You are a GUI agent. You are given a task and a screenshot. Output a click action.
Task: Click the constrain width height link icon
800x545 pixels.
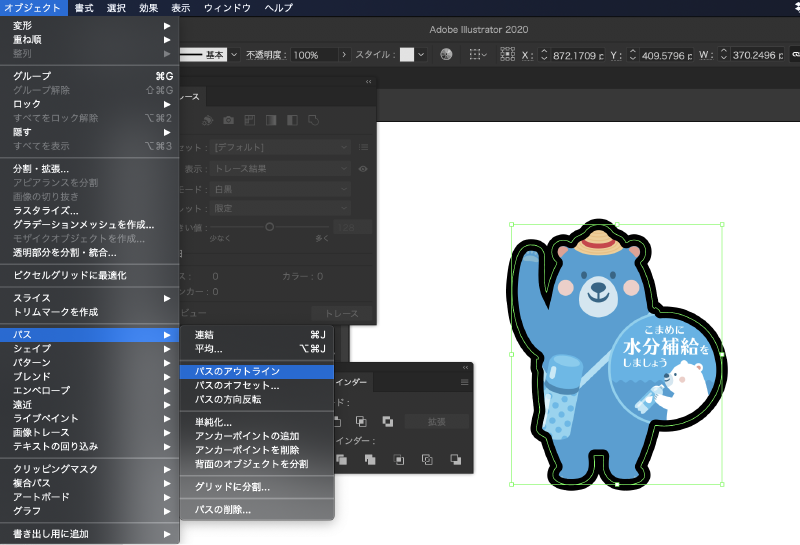[x=795, y=55]
